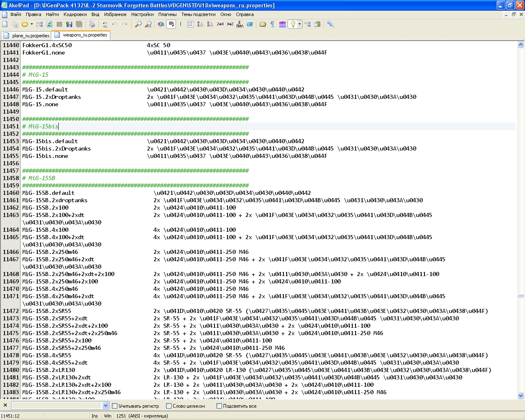
Task: Click inside the quick search input field
Action: (57, 406)
